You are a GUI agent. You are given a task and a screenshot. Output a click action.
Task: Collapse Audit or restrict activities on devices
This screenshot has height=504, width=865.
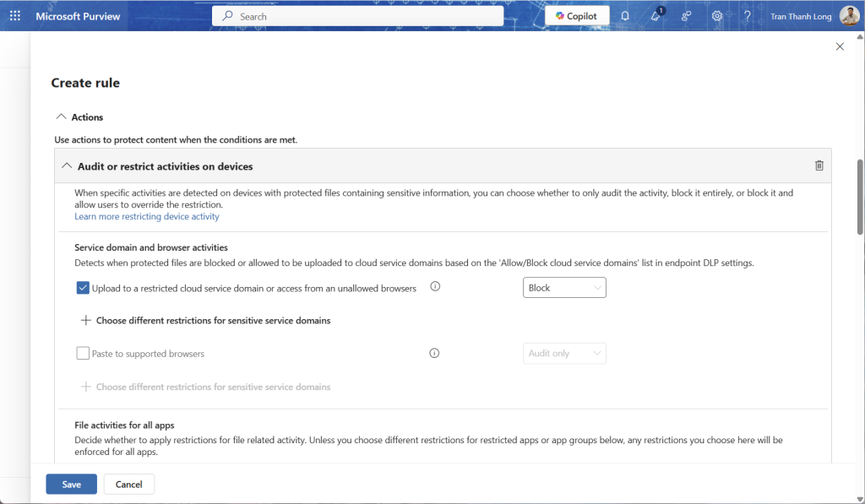(x=68, y=166)
